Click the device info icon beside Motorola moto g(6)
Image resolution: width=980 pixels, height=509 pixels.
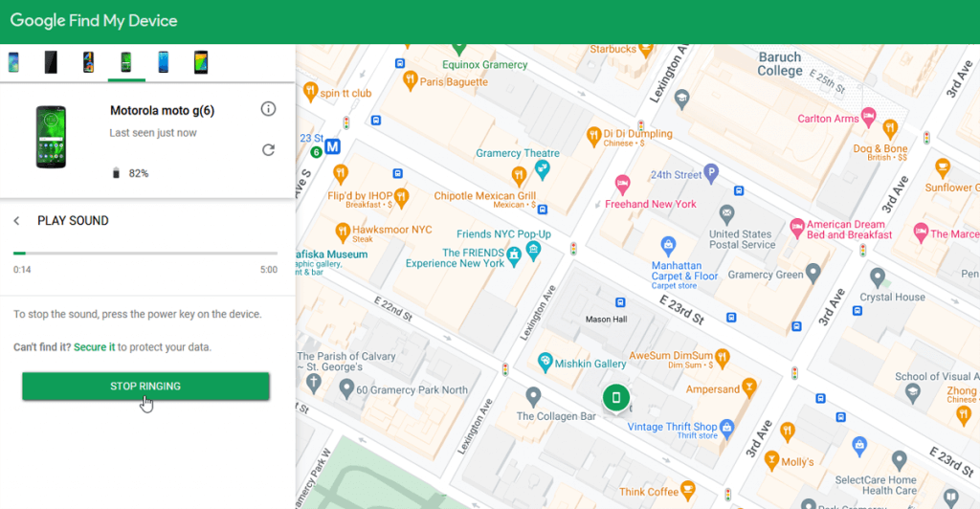pos(268,109)
